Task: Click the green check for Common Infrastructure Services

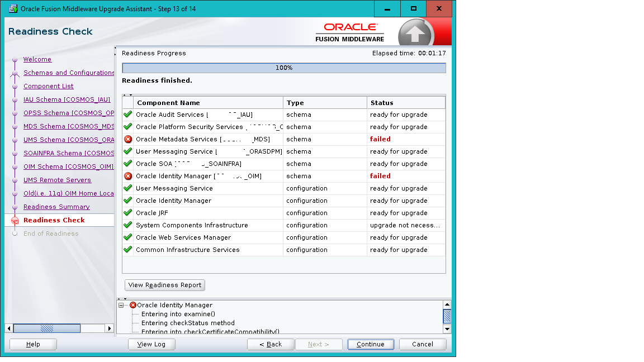Action: pyautogui.click(x=127, y=250)
